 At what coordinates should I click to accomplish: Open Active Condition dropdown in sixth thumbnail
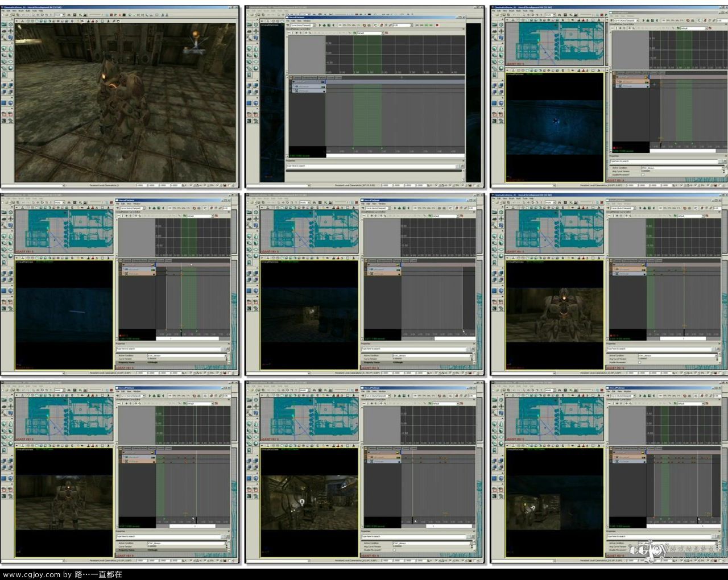pyautogui.click(x=678, y=355)
